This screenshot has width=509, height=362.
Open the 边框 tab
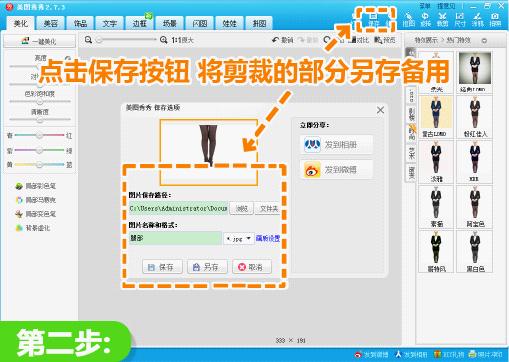[139, 23]
